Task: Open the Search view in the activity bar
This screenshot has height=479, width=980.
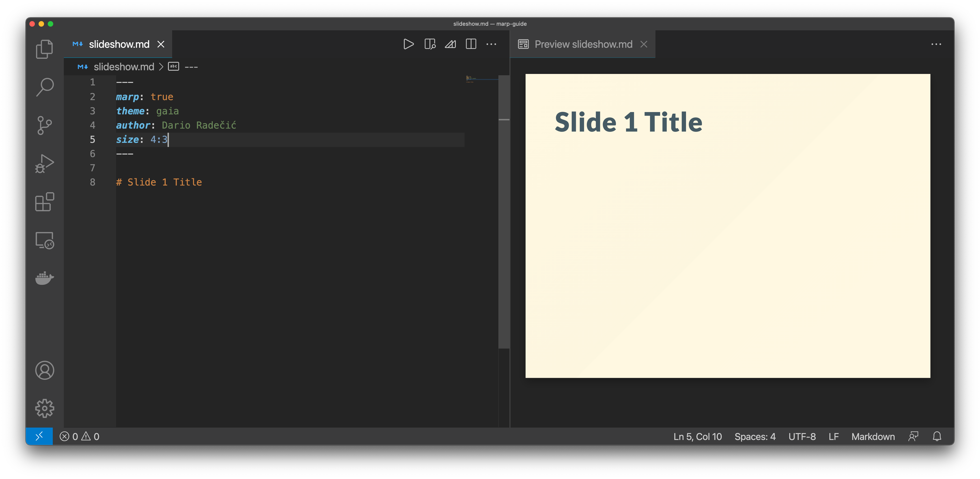Action: click(x=45, y=87)
